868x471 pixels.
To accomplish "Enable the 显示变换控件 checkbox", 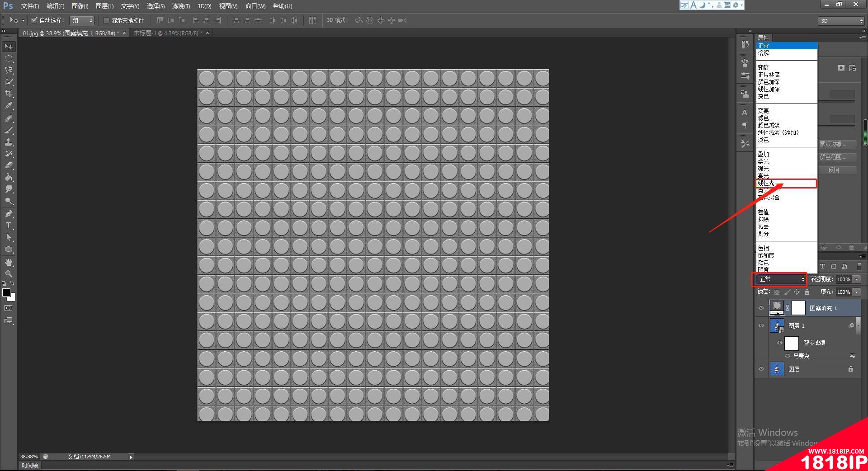I will [x=106, y=20].
